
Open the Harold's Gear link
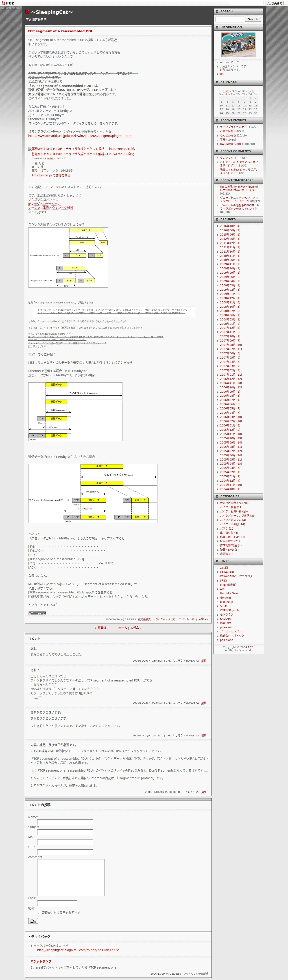click(229, 593)
